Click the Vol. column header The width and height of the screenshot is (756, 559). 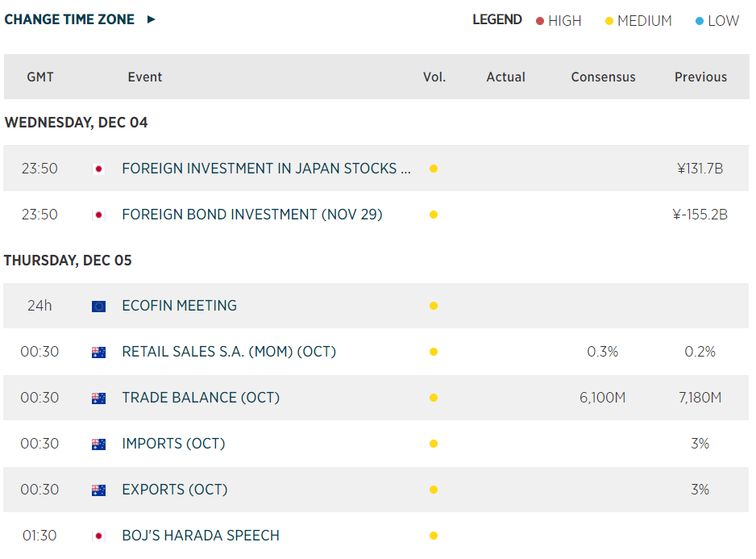(434, 77)
